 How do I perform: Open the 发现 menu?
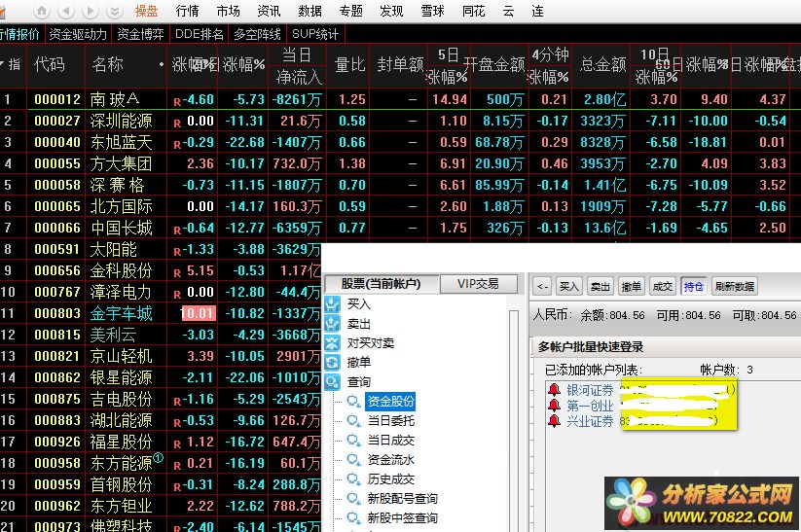(392, 11)
